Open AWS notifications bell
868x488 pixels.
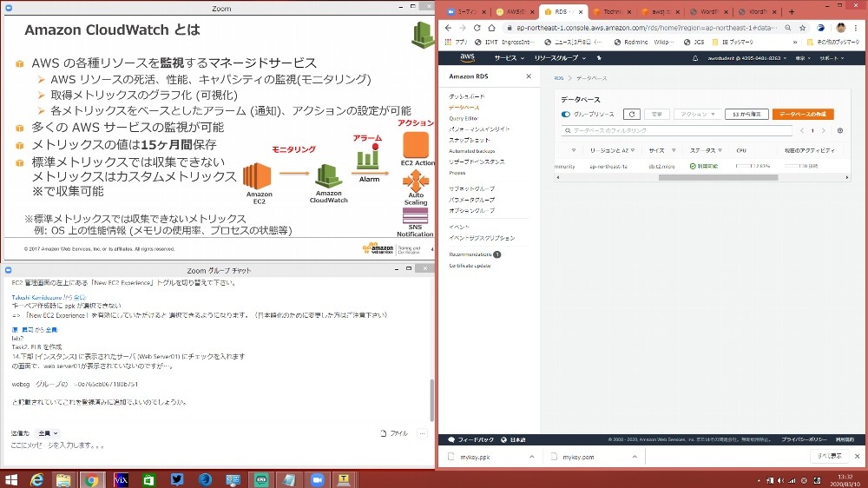pos(695,58)
